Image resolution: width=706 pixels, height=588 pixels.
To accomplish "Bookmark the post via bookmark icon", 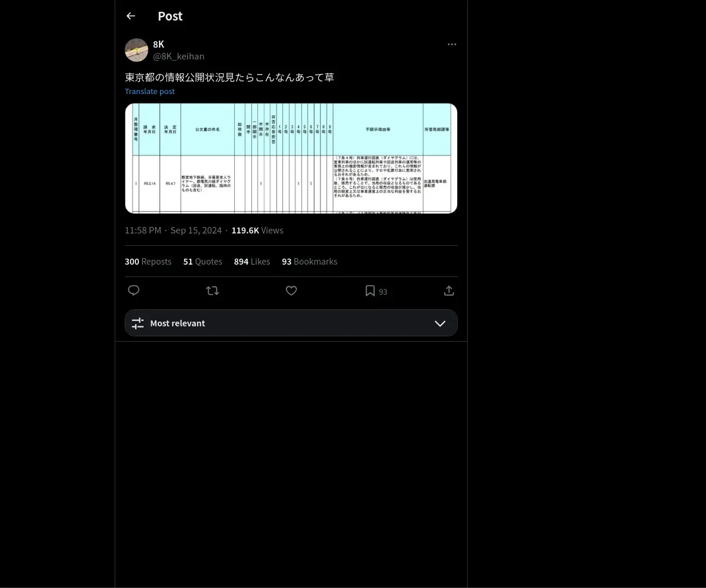I will [x=370, y=290].
